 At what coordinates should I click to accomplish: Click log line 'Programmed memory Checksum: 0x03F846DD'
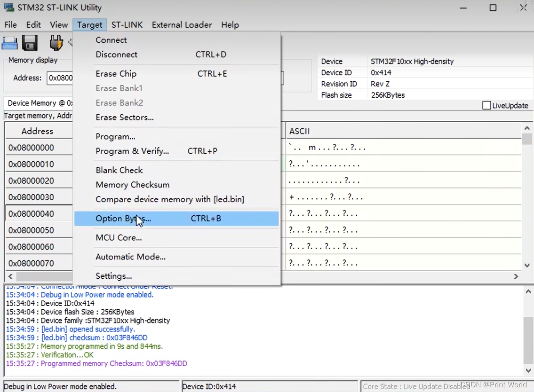(96, 363)
